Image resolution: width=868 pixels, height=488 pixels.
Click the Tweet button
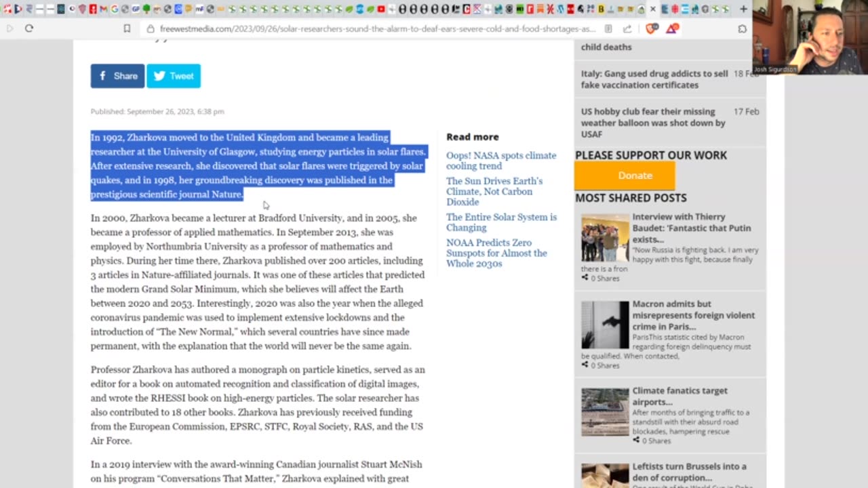174,76
